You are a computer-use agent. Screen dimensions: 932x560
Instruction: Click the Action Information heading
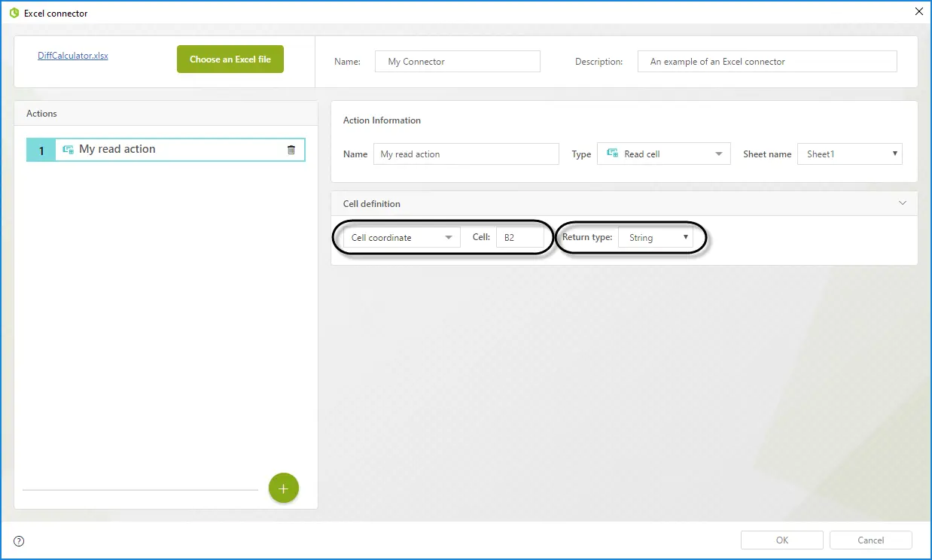click(x=382, y=120)
